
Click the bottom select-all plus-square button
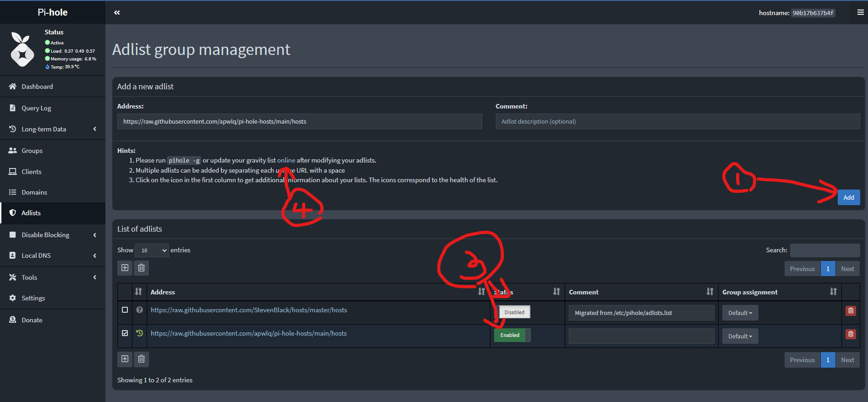125,359
